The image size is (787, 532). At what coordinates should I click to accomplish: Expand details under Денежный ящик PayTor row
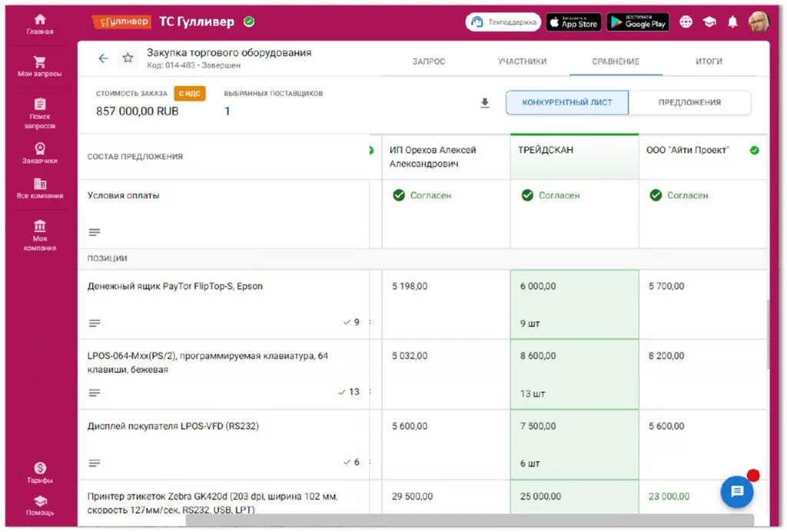pos(95,323)
